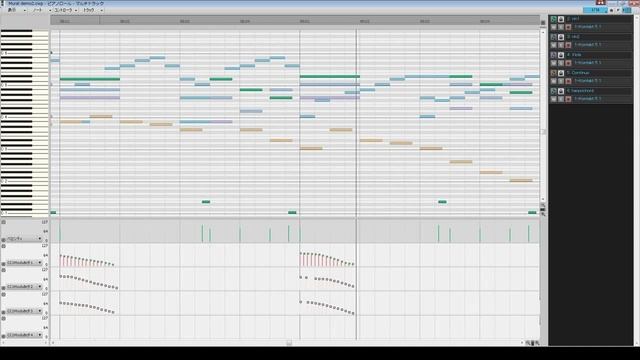Toggle the Viola track show/hide icon

click(553, 55)
